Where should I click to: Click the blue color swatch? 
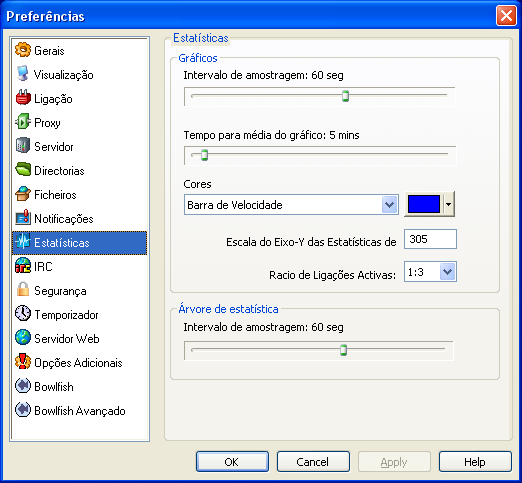coord(424,204)
